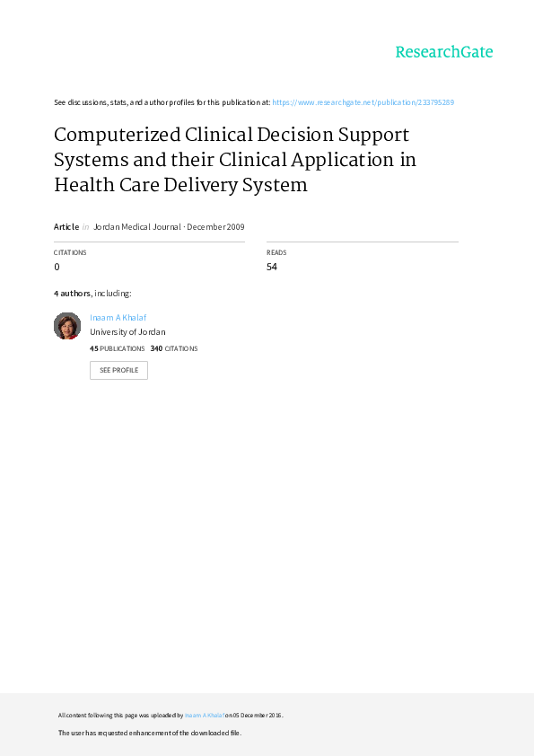The width and height of the screenshot is (534, 756).
Task: Click the '4 authors, including' text
Action: point(92,293)
